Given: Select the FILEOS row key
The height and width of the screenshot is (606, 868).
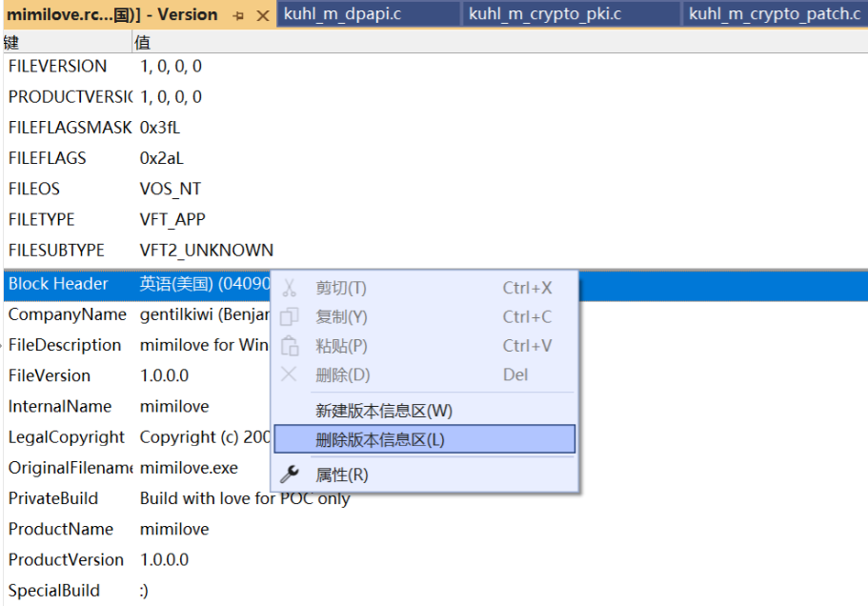Looking at the screenshot, I should 33,189.
